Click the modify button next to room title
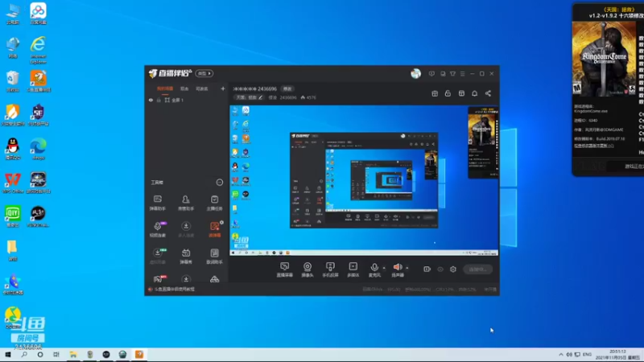This screenshot has width=644, height=362. click(287, 88)
